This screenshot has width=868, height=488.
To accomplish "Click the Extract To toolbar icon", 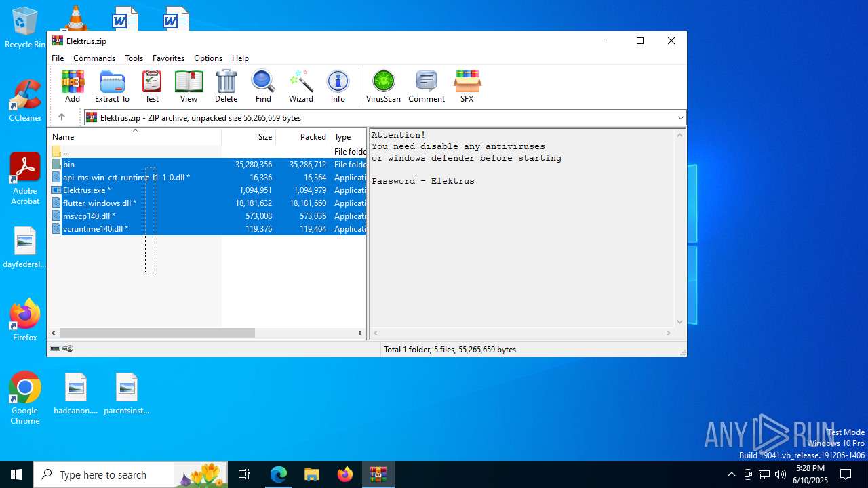I will 112,86.
